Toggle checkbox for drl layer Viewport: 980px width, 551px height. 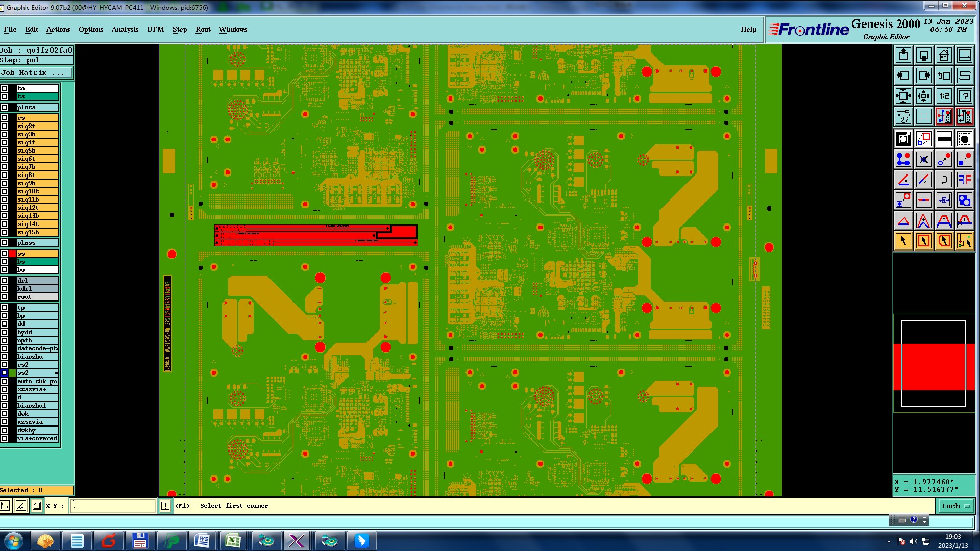[x=4, y=281]
